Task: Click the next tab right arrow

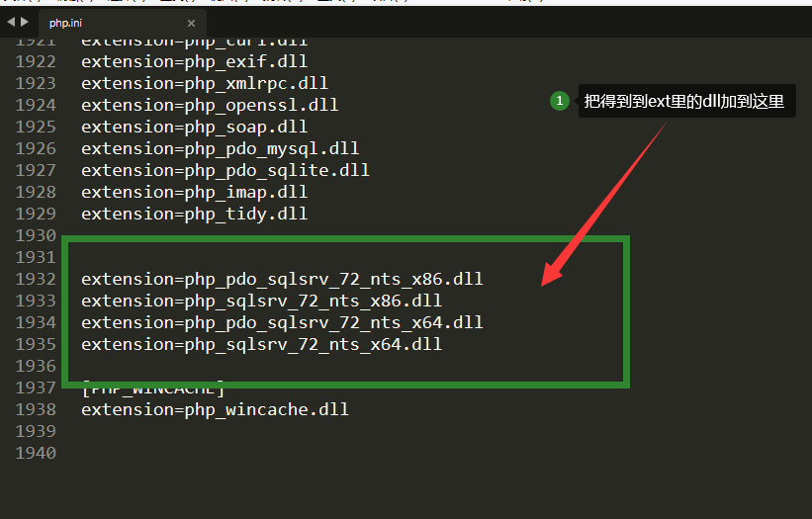Action: (x=25, y=22)
